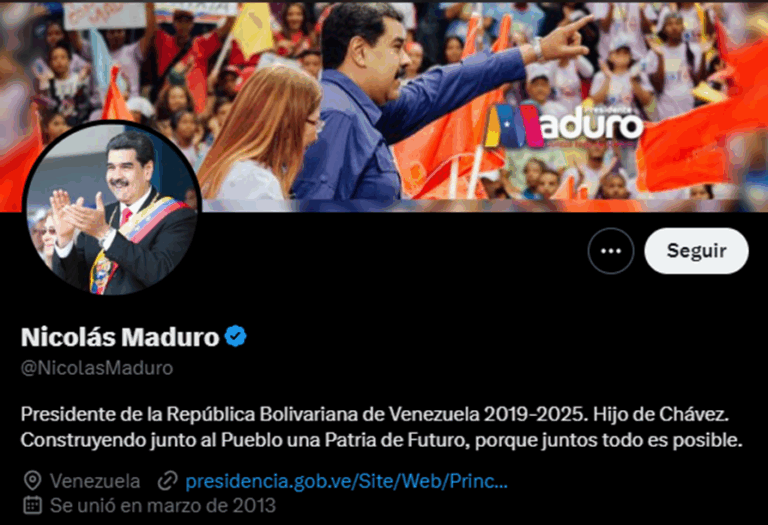Click the bio line starting with 'Construyendo junto al Pueblo'
Viewport: 768px width, 525px height.
coord(382,440)
